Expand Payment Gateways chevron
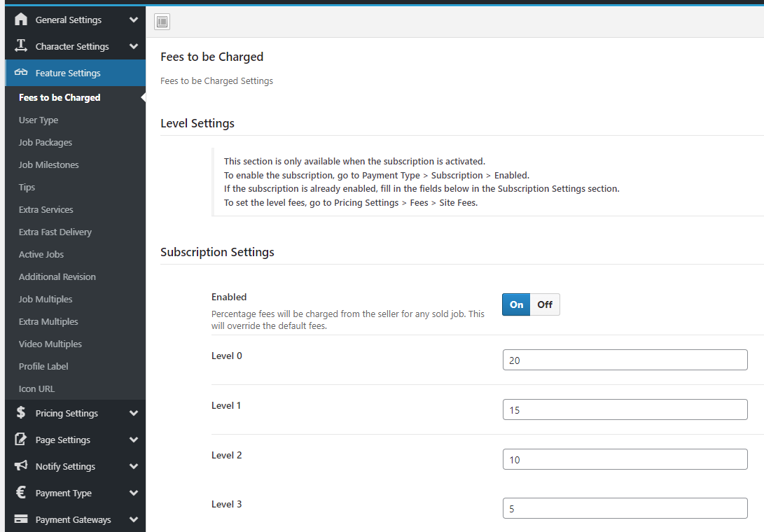 134,519
